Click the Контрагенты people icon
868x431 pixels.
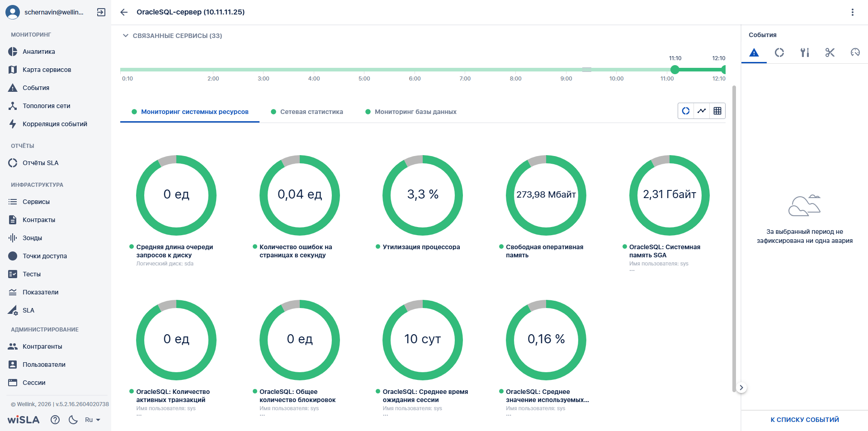point(13,346)
